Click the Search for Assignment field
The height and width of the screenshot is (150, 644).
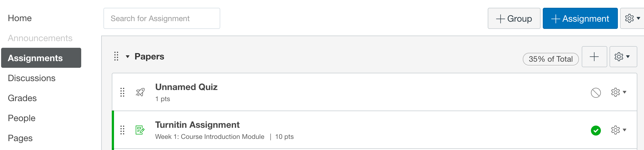pyautogui.click(x=162, y=18)
